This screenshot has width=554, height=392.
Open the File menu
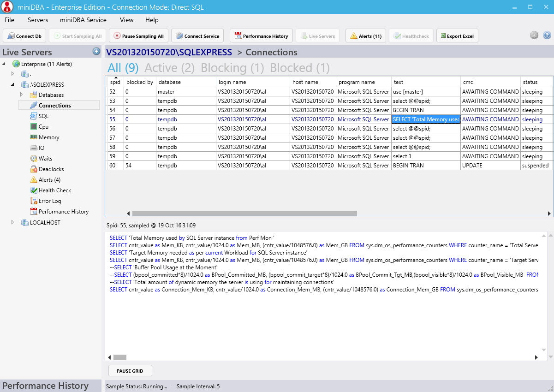click(9, 20)
